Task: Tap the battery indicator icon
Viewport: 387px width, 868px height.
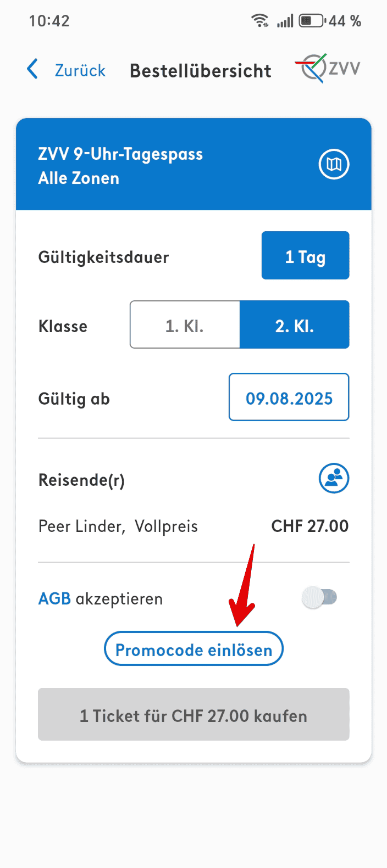Action: point(312,21)
